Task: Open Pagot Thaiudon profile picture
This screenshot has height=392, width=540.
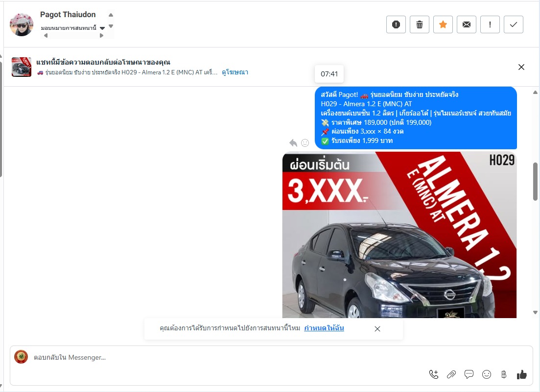Action: 22,24
